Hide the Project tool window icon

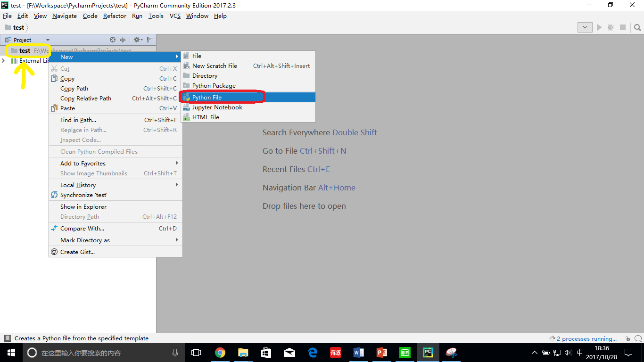pos(149,40)
